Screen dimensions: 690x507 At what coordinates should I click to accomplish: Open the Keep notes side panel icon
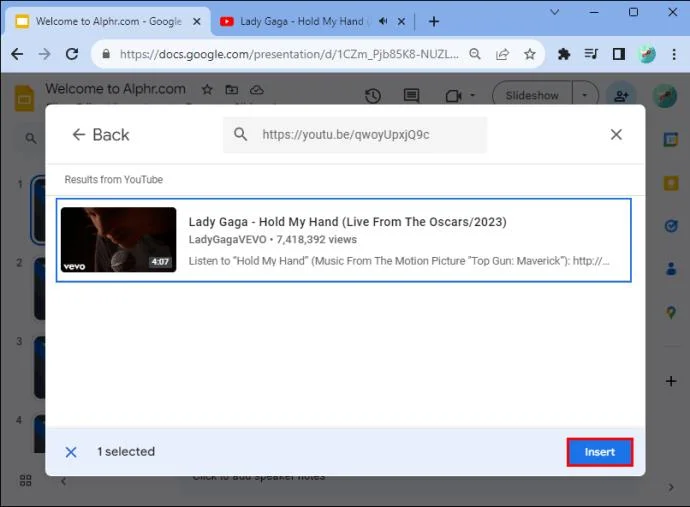pos(671,183)
